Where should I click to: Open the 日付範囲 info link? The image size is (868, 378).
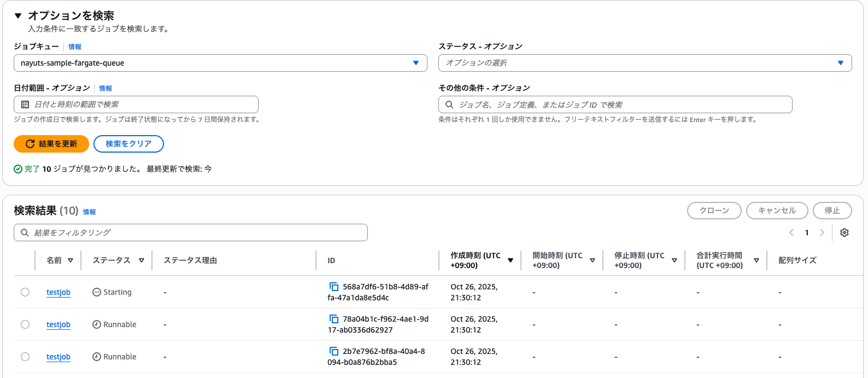click(105, 89)
